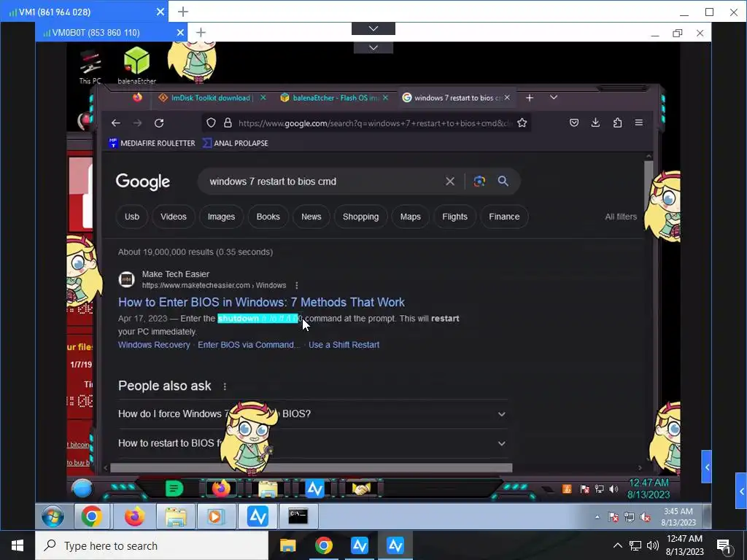This screenshot has width=747, height=560.
Task: Show hidden icons in host system tray
Action: 617,545
